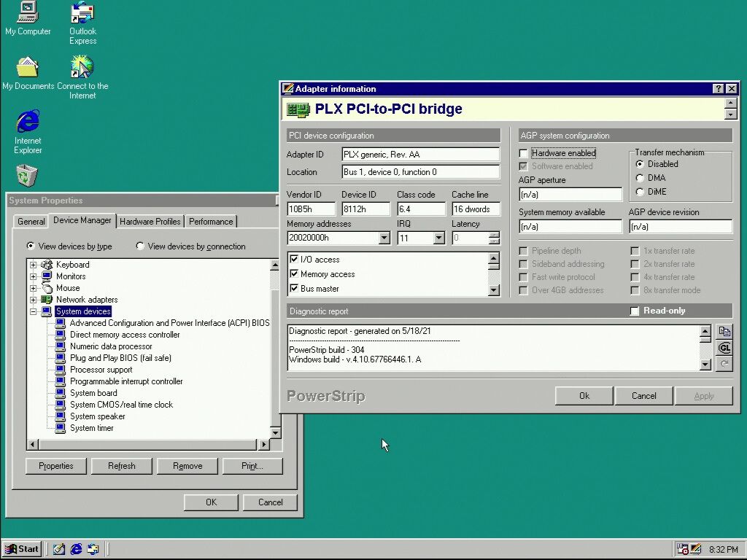The image size is (747, 560).
Task: Select System board device
Action: 93,393
